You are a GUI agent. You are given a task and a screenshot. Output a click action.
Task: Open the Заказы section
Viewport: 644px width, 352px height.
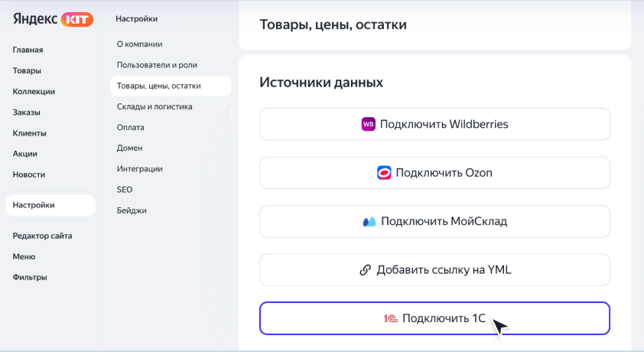click(x=26, y=112)
